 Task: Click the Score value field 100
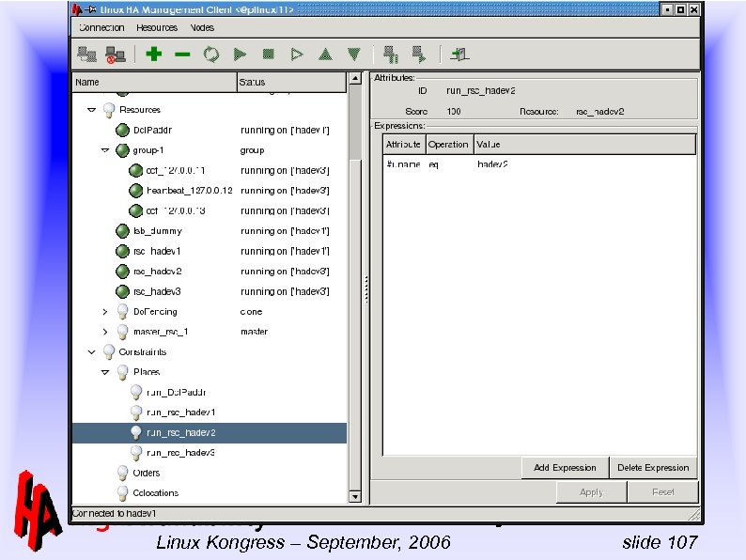tap(454, 111)
